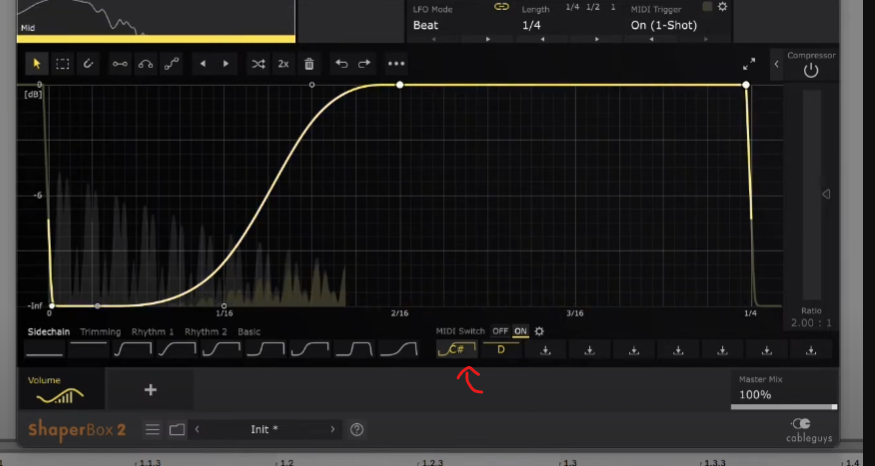Toggle the Compressor power button
875x466 pixels.
(x=811, y=70)
